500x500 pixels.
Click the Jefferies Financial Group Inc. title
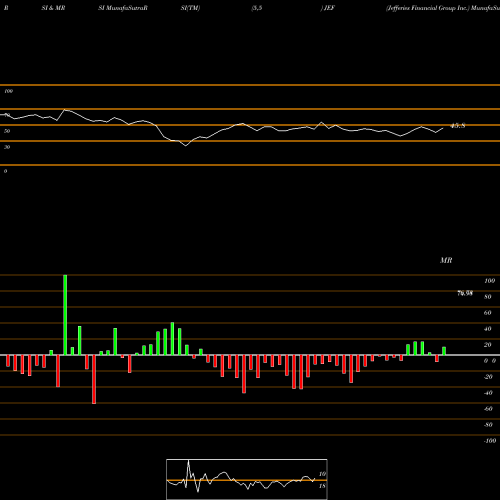pos(428,8)
